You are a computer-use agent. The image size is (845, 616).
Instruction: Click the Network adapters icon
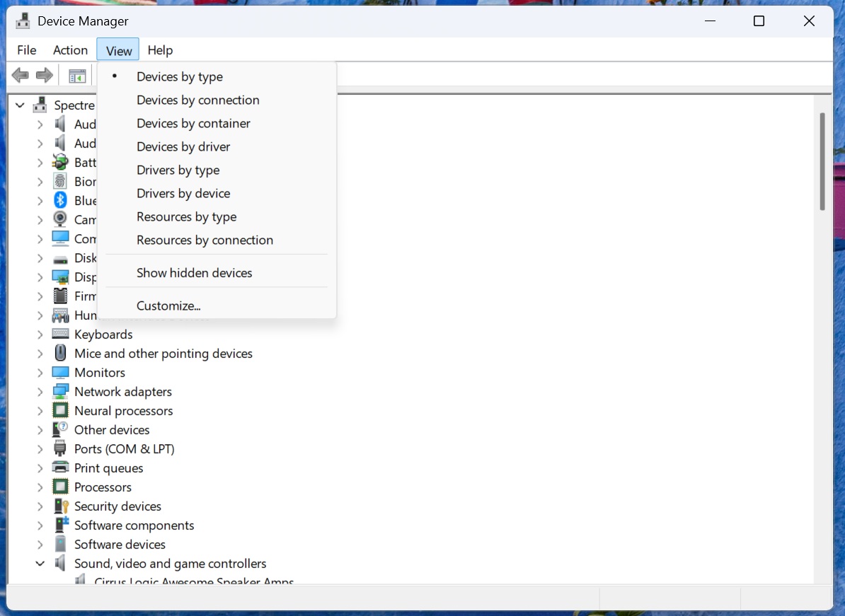(x=60, y=391)
